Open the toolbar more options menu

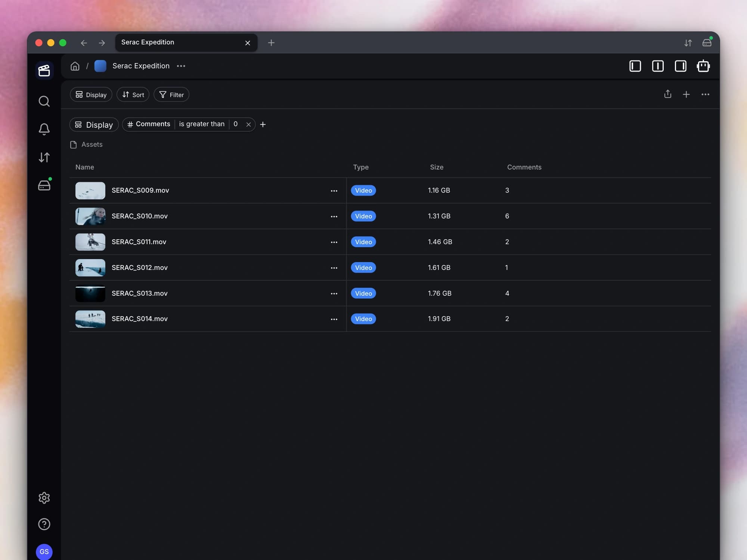tap(705, 94)
